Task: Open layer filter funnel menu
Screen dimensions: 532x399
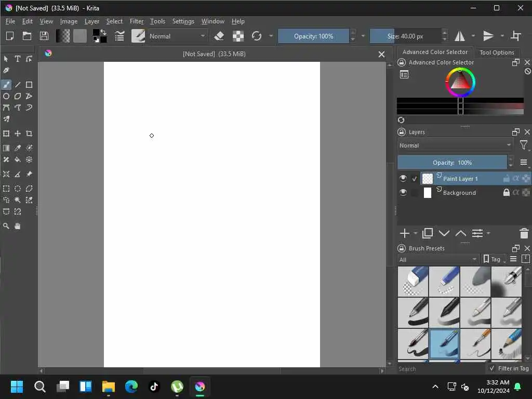Action: pyautogui.click(x=524, y=145)
